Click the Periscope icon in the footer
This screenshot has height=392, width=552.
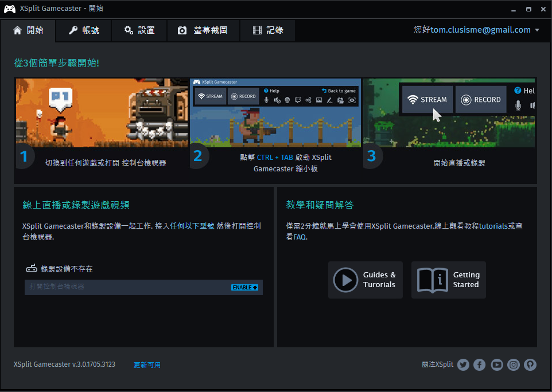pyautogui.click(x=530, y=364)
